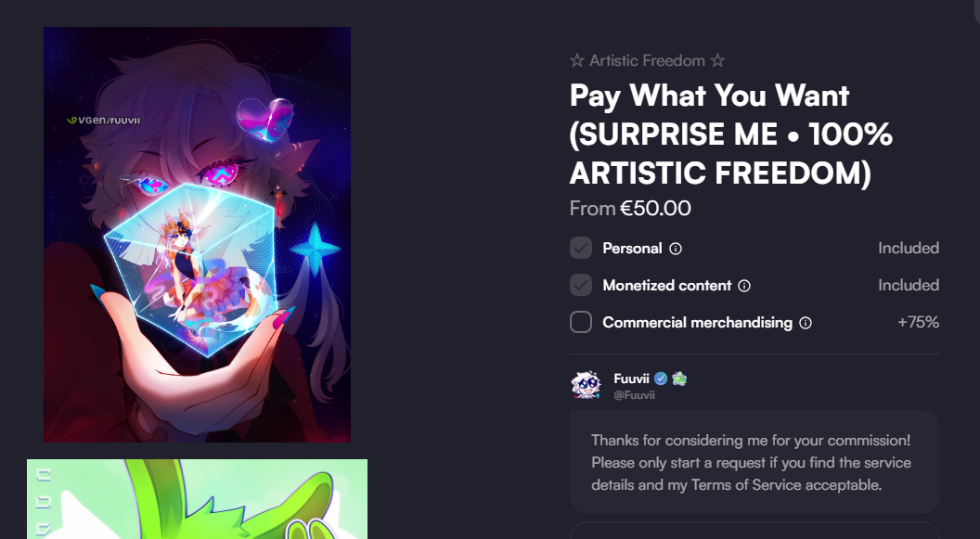Click the blue verified badge beside Fuuvii
980x539 pixels.
pos(661,379)
